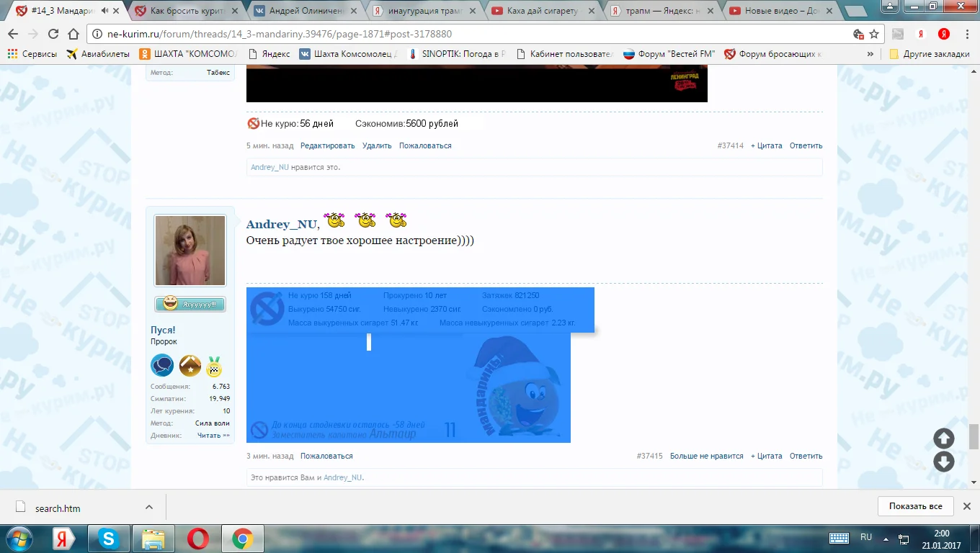This screenshot has width=980, height=553.
Task: Click the address bar URL field
Action: [x=468, y=34]
